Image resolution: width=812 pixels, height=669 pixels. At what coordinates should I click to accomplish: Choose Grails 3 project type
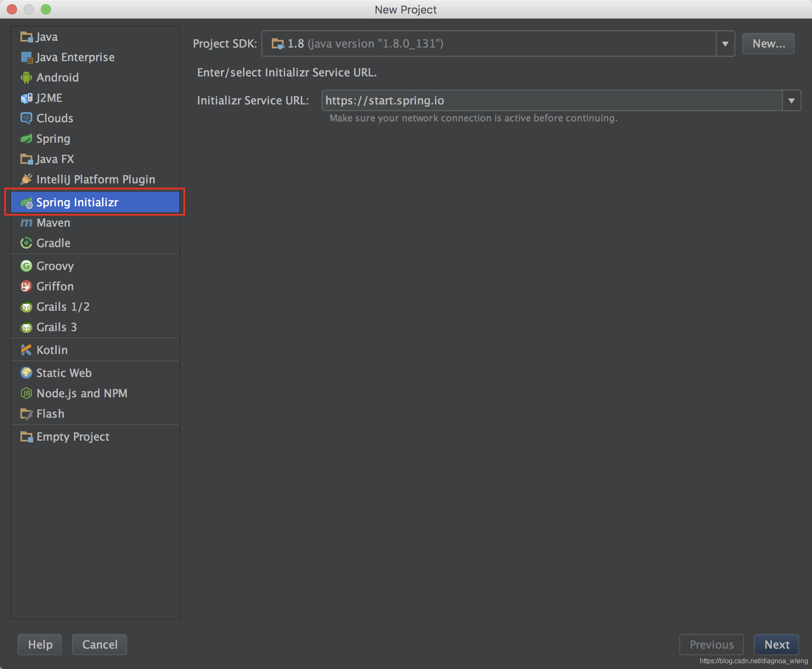tap(95, 327)
